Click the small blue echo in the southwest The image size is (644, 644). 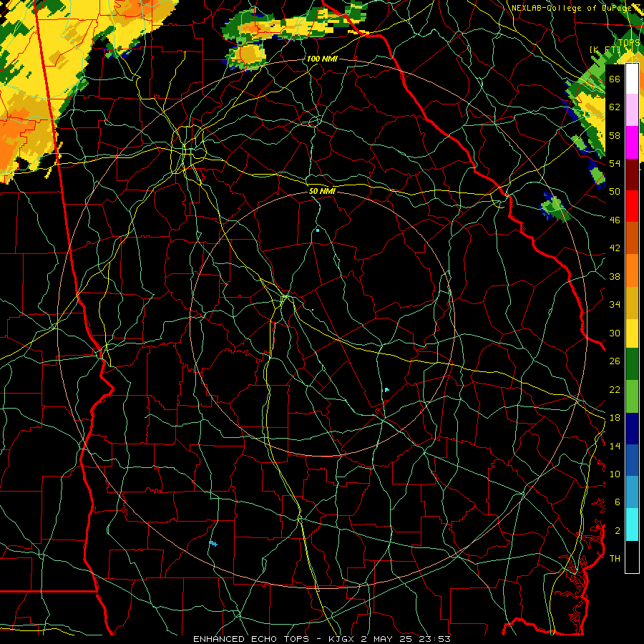click(x=213, y=543)
